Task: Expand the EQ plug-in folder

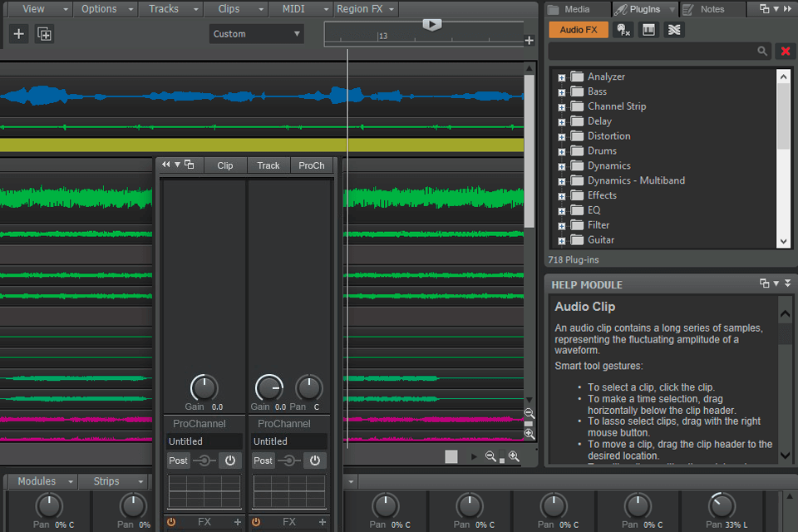Action: [561, 211]
